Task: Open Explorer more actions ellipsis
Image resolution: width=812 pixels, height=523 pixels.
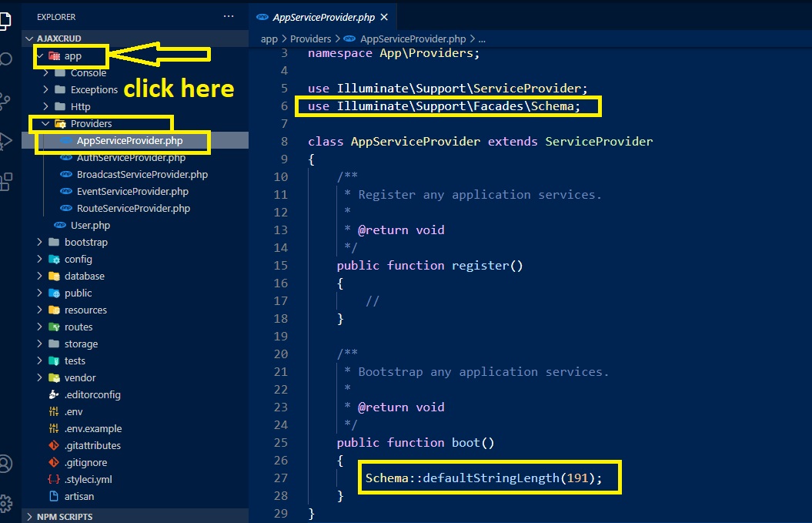Action: click(x=229, y=17)
